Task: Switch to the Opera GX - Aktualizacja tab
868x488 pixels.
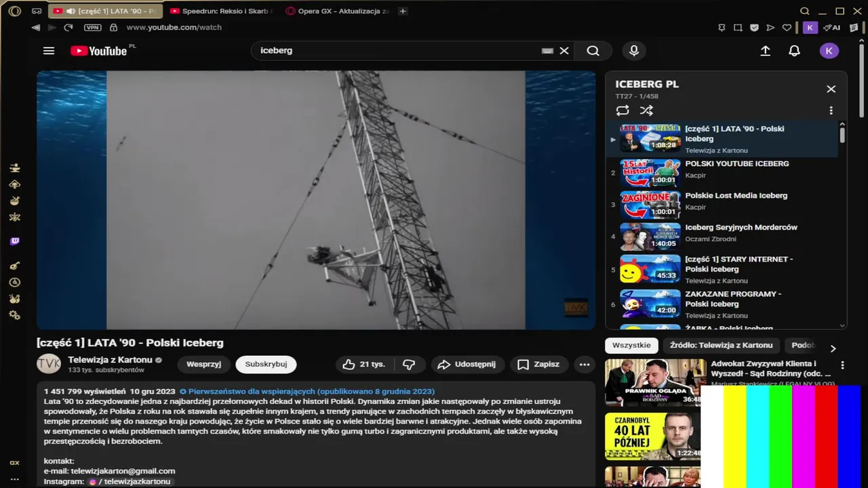Action: pyautogui.click(x=338, y=11)
